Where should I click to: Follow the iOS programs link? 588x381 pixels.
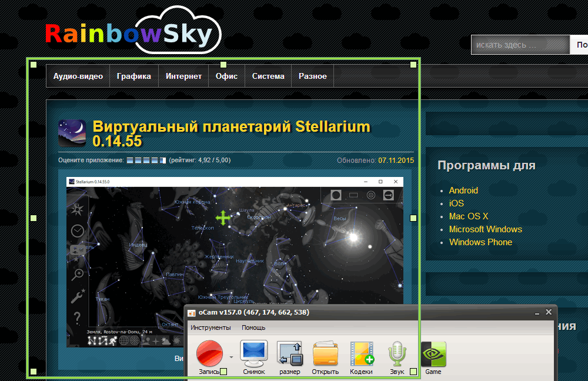tap(456, 203)
